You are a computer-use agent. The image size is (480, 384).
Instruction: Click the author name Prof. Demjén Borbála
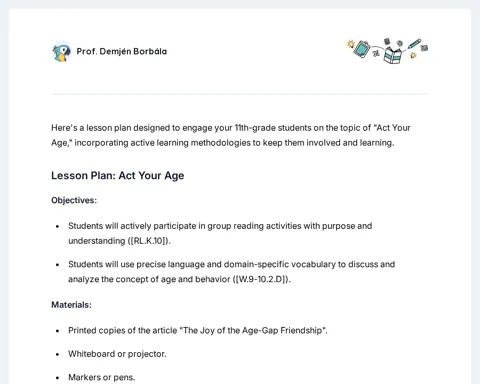pos(122,51)
